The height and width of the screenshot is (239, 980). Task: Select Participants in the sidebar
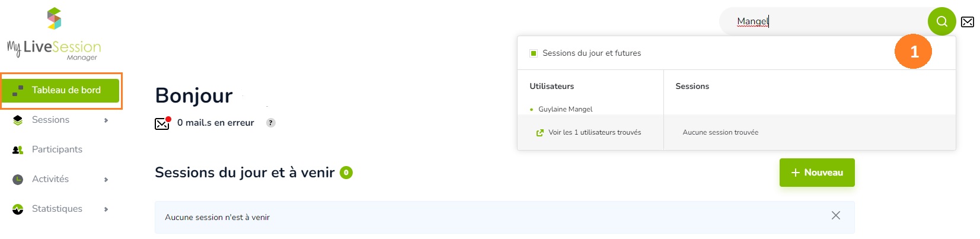coord(57,149)
